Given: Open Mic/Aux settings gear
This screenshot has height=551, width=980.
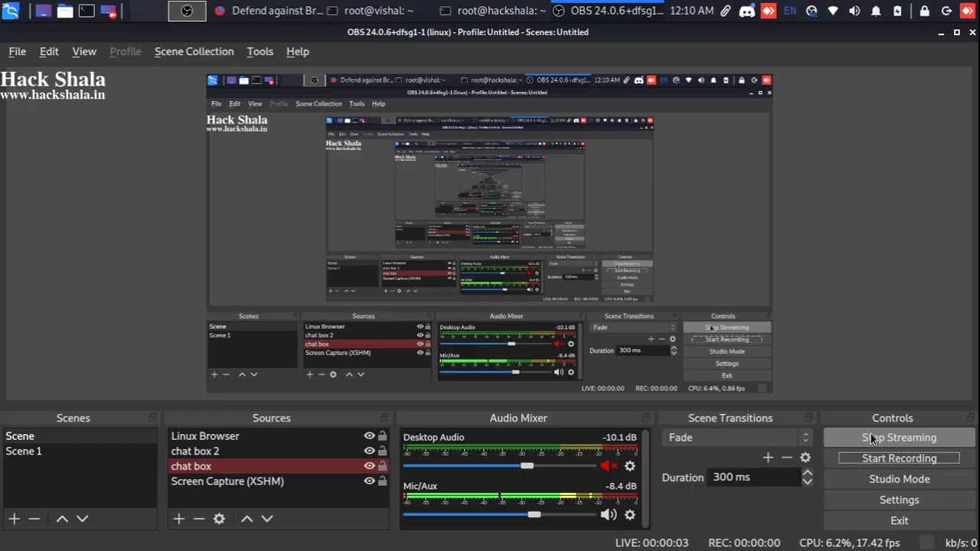Looking at the screenshot, I should pos(629,514).
